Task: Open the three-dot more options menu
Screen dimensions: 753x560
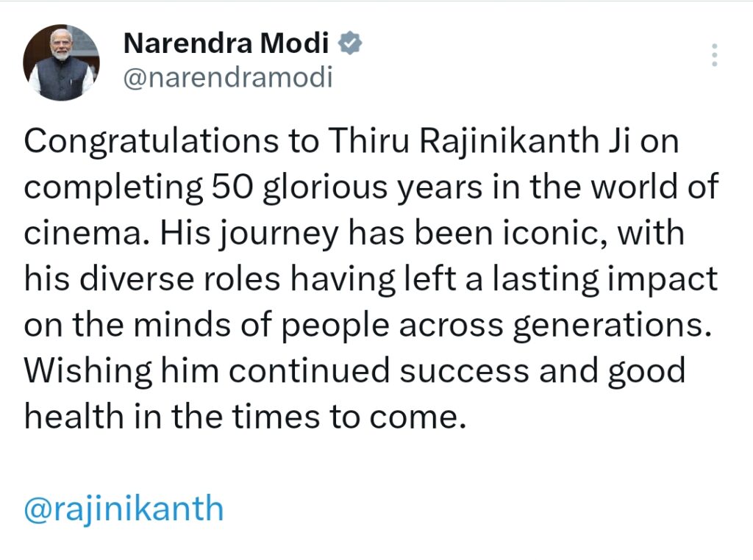Action: 715,55
